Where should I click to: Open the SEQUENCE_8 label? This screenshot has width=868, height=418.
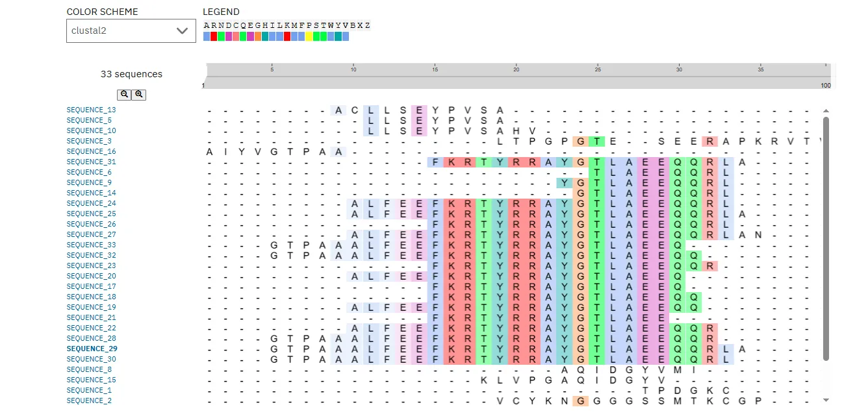(89, 369)
